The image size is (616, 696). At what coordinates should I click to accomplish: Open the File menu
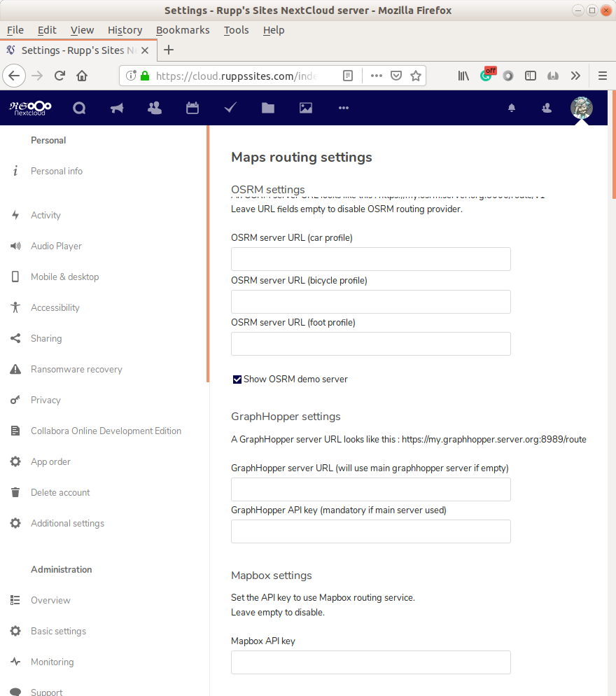tap(15, 29)
